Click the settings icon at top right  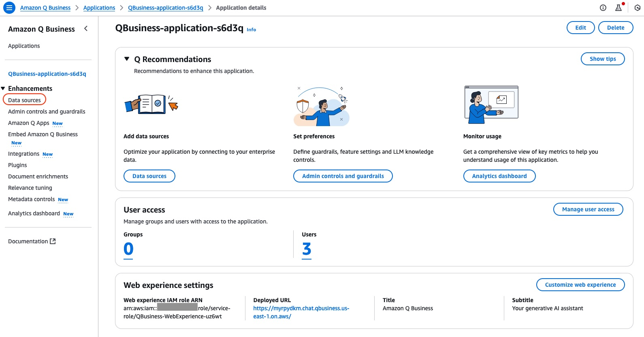(x=638, y=8)
